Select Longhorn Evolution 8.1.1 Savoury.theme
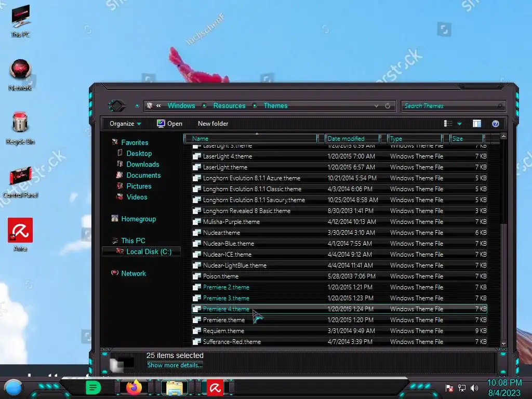This screenshot has height=399, width=532. [x=339, y=200]
